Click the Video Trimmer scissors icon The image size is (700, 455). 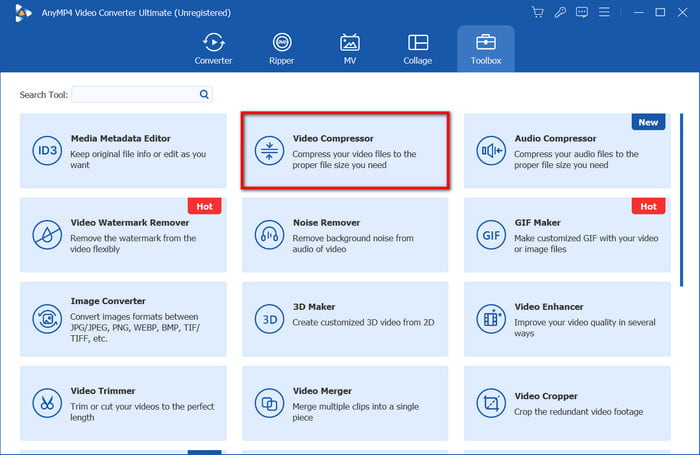point(47,403)
